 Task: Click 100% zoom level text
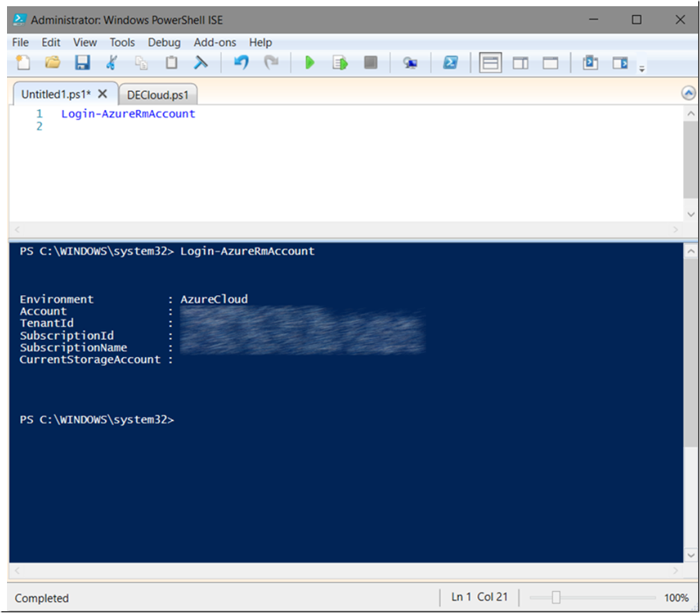pyautogui.click(x=676, y=598)
